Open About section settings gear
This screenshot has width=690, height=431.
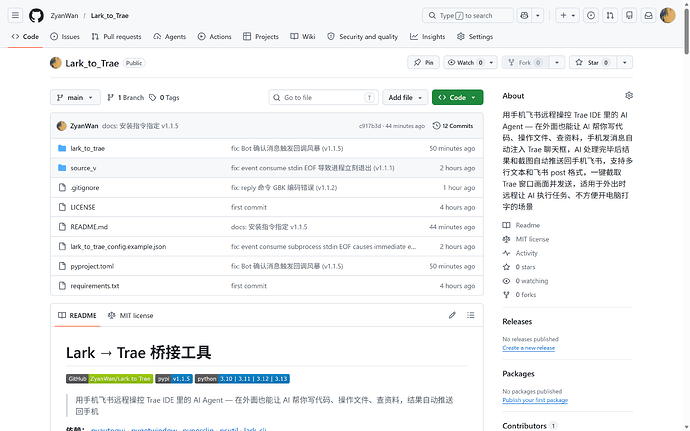pos(629,96)
